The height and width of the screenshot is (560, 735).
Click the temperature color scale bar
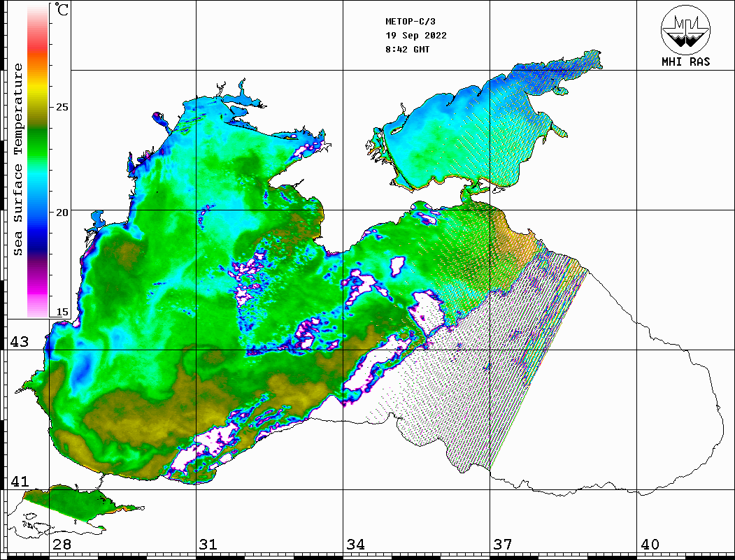(x=38, y=161)
